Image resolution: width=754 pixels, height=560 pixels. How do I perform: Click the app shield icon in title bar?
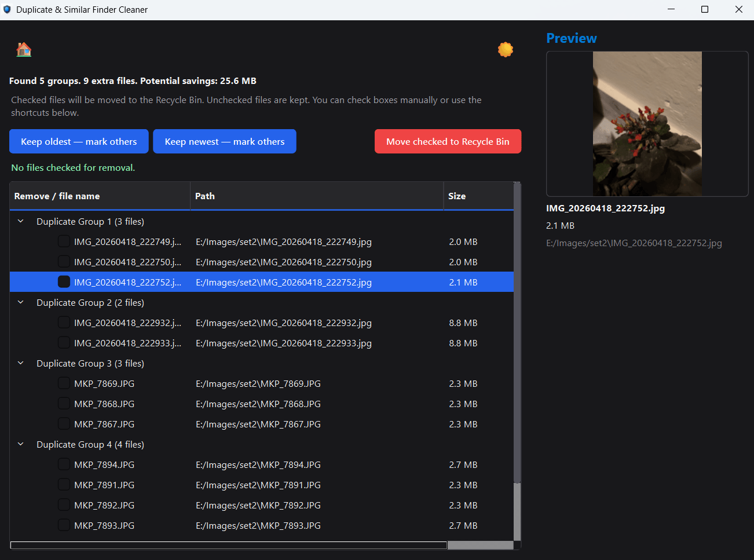[7, 9]
